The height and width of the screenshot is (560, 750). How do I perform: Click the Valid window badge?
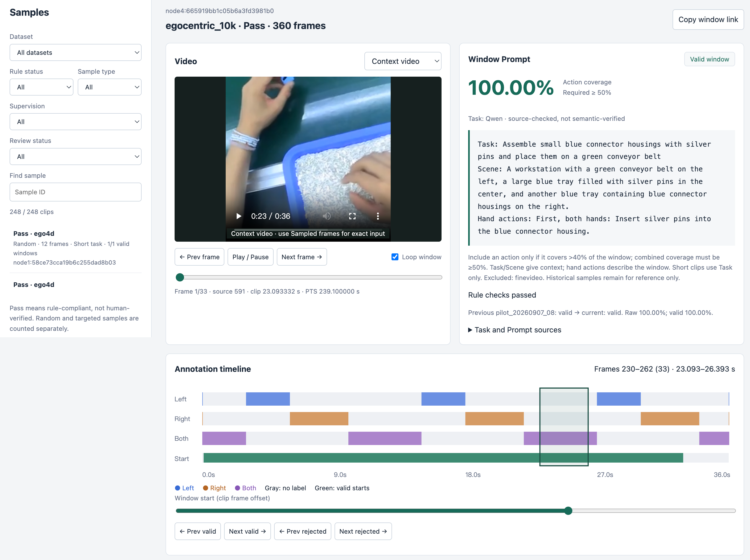709,59
